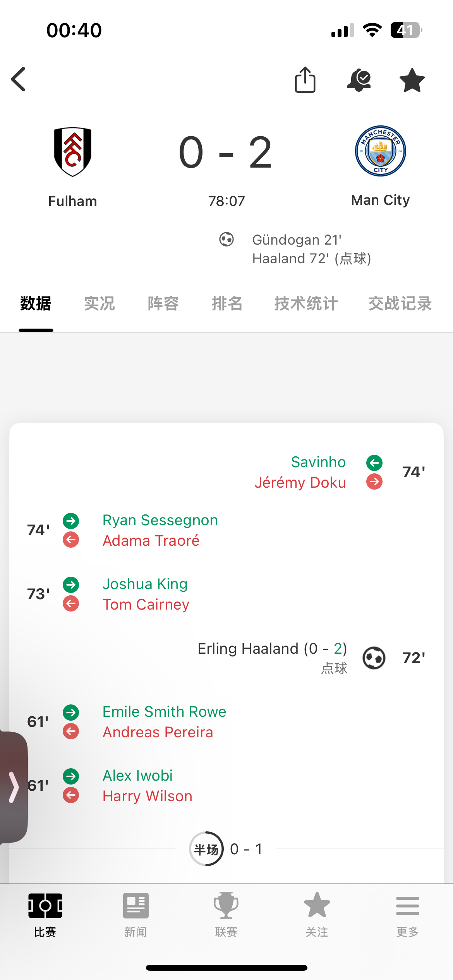
Task: Tap the 72' goal ball icon
Action: (374, 658)
